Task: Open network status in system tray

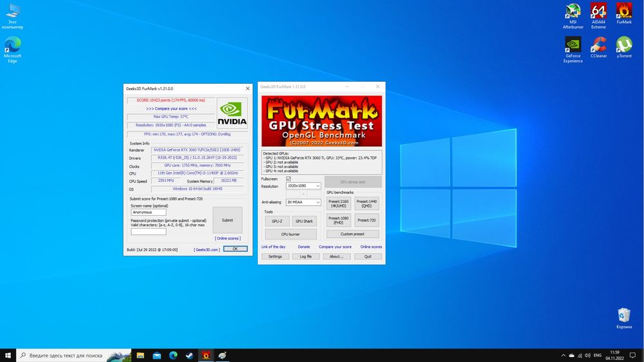Action: pos(580,356)
